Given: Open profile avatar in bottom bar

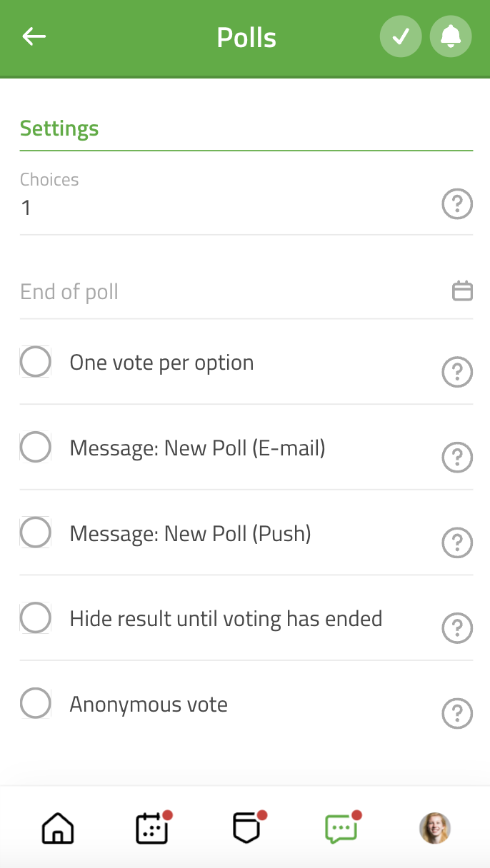Looking at the screenshot, I should click(x=434, y=829).
